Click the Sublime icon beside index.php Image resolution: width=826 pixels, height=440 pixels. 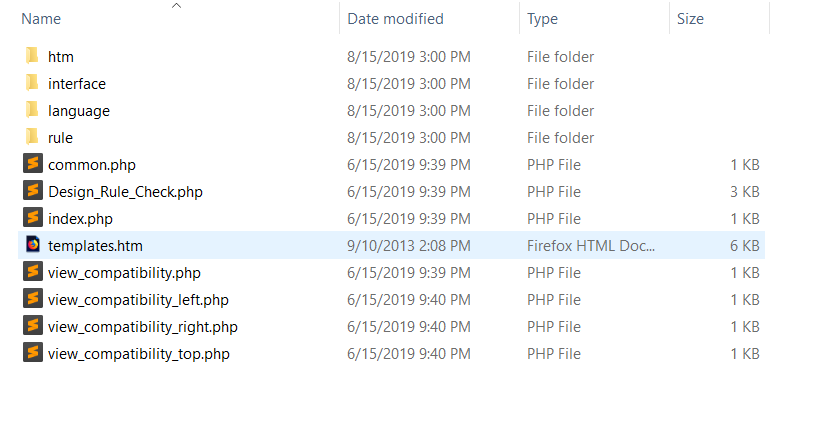(x=33, y=218)
